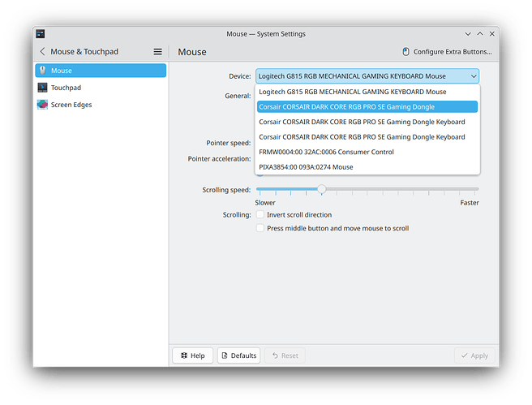The image size is (532, 405).
Task: Click the Scrolling speed slider handle
Action: click(x=322, y=189)
